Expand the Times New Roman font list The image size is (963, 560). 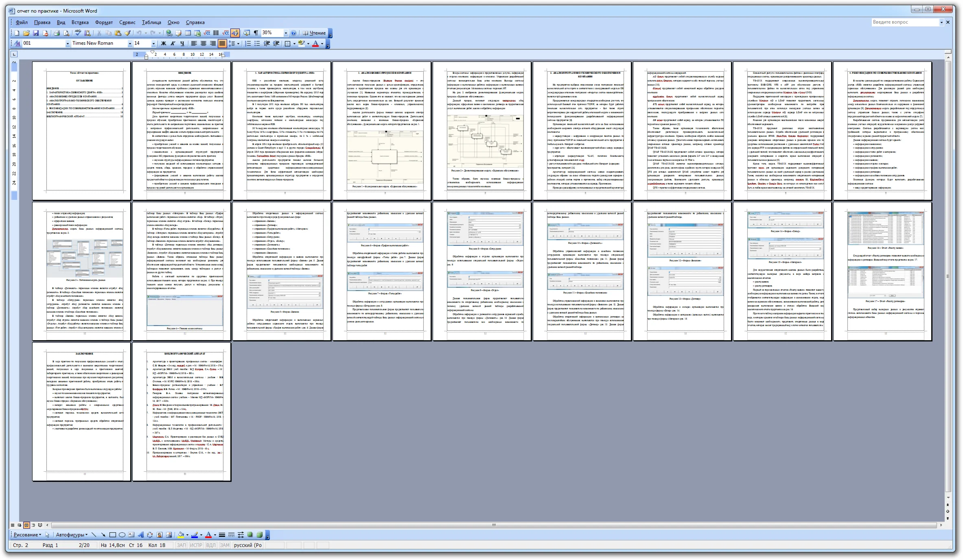click(x=130, y=43)
